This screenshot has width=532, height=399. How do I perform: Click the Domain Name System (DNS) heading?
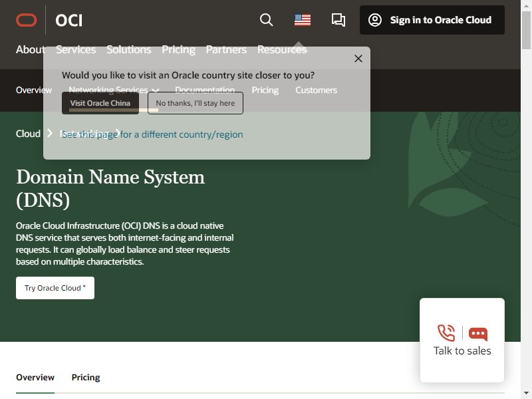tap(110, 188)
